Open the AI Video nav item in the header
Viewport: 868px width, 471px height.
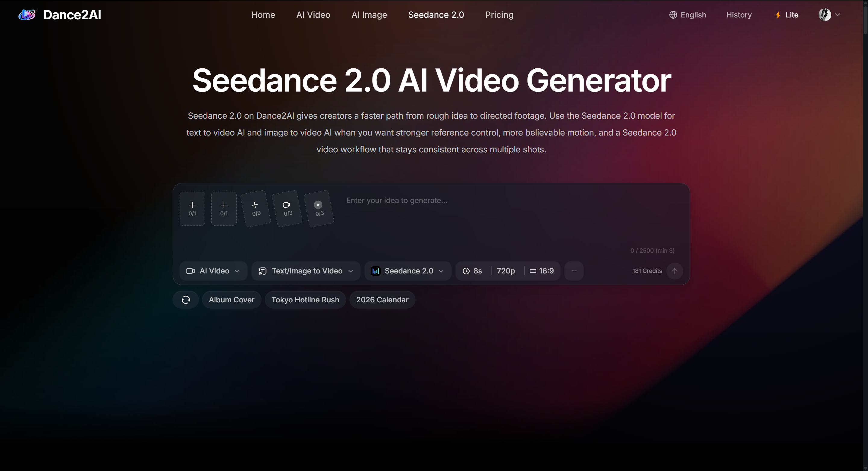point(313,15)
